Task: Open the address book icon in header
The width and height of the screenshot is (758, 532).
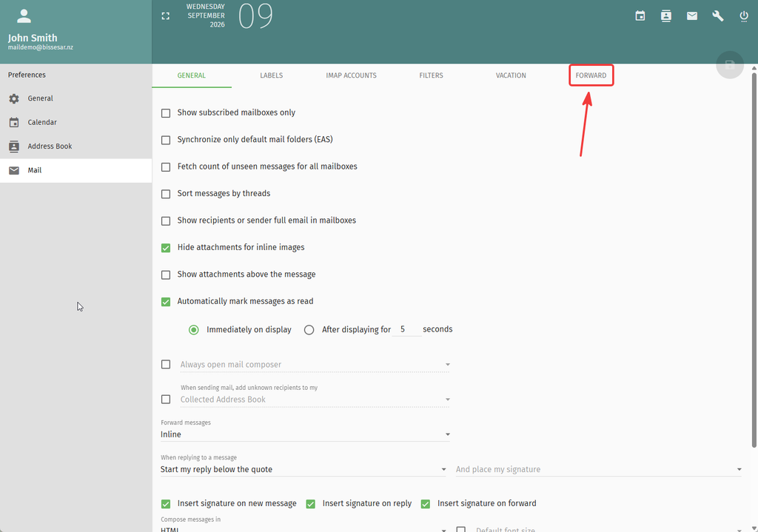Action: [666, 16]
